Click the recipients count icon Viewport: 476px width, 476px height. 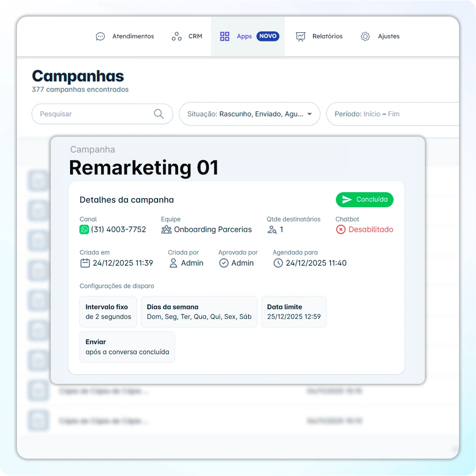pos(272,230)
